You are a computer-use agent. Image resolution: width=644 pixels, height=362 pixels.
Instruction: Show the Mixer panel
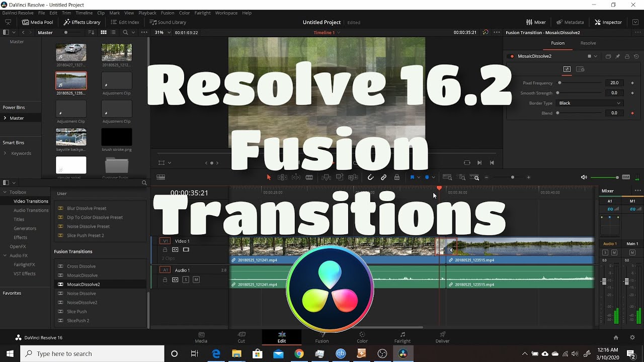536,22
